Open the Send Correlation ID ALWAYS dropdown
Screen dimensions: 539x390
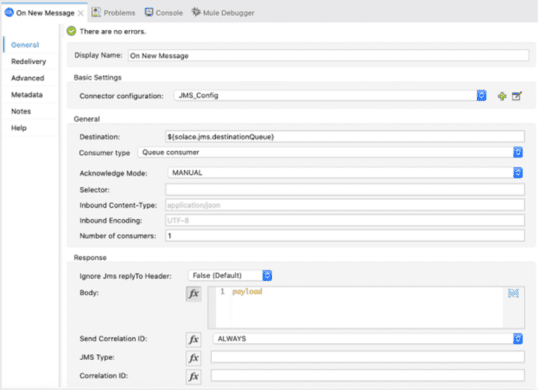(x=368, y=338)
